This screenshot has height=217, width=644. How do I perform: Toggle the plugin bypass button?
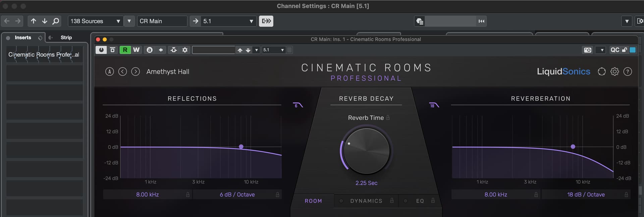113,50
